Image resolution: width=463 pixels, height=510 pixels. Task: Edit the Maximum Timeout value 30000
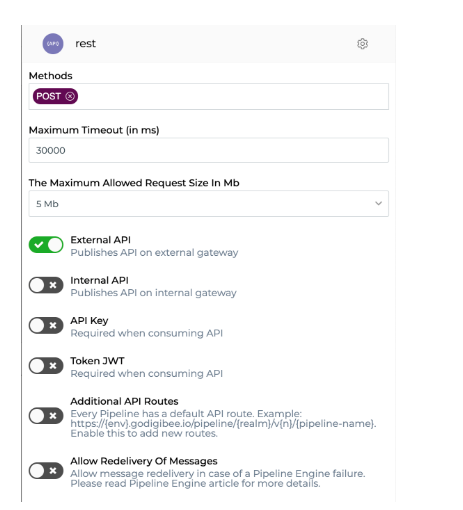coord(209,150)
